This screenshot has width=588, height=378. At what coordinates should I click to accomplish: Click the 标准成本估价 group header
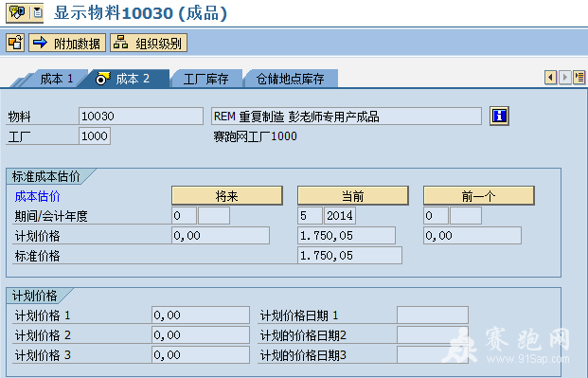[46, 176]
